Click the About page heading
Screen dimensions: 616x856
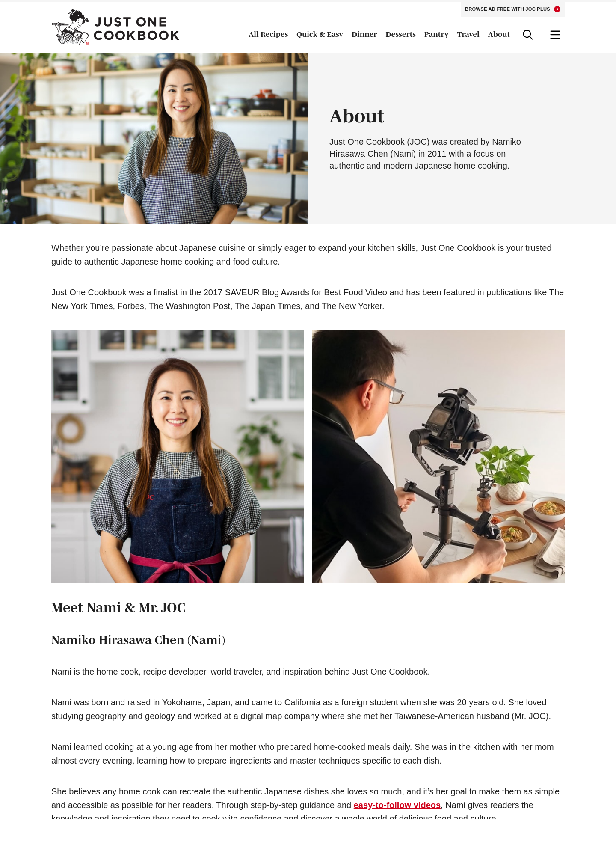pyautogui.click(x=357, y=116)
